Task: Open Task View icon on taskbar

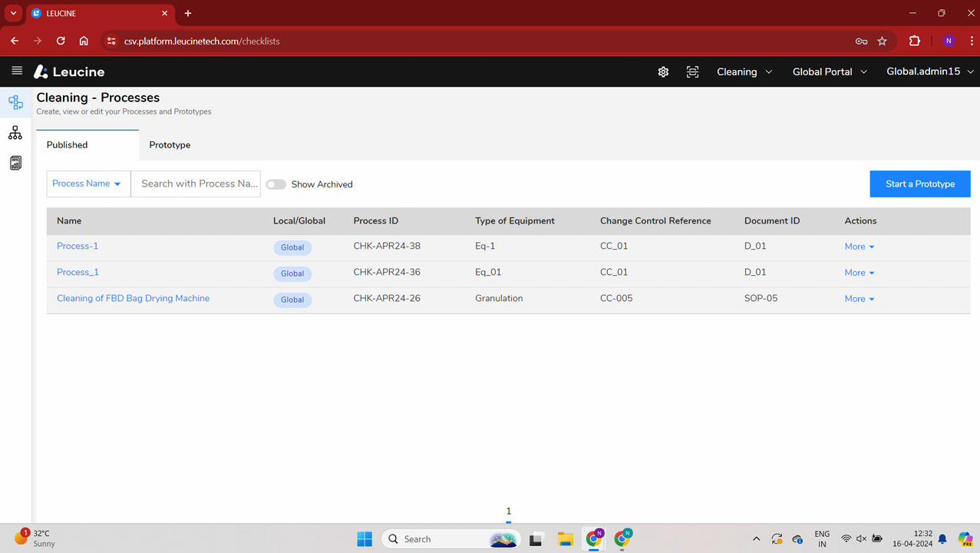Action: click(x=536, y=539)
